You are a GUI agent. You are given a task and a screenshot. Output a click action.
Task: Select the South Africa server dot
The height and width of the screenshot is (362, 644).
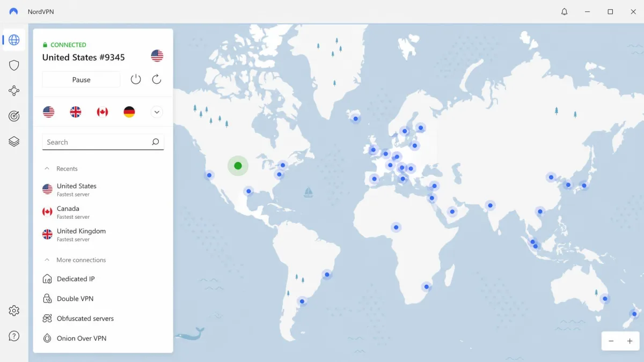(x=426, y=286)
